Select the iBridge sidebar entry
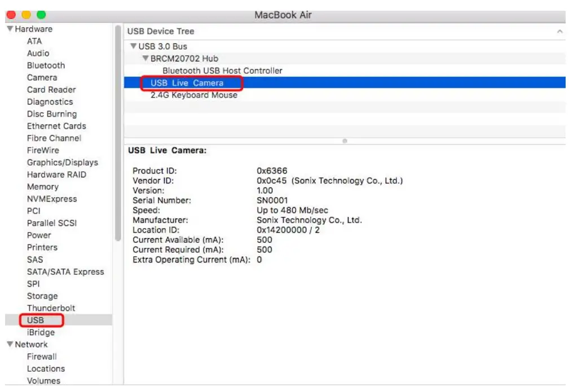 pyautogui.click(x=41, y=332)
